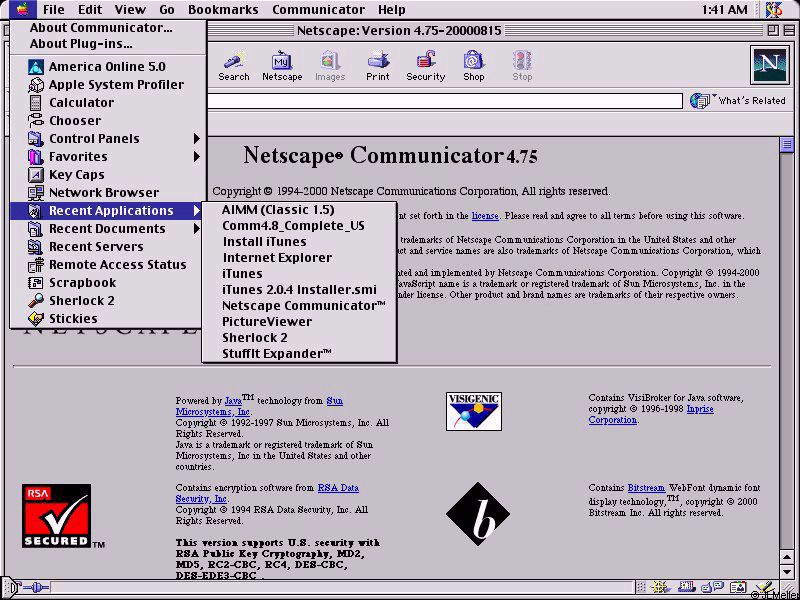The width and height of the screenshot is (800, 600).
Task: Choose About Plug-ins... from Apple menu
Action: 108,44
